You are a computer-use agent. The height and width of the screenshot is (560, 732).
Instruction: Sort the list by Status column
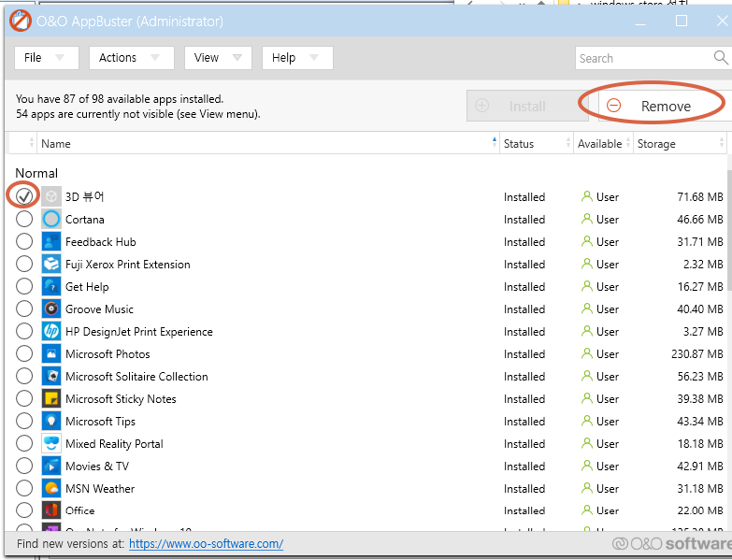coord(537,143)
